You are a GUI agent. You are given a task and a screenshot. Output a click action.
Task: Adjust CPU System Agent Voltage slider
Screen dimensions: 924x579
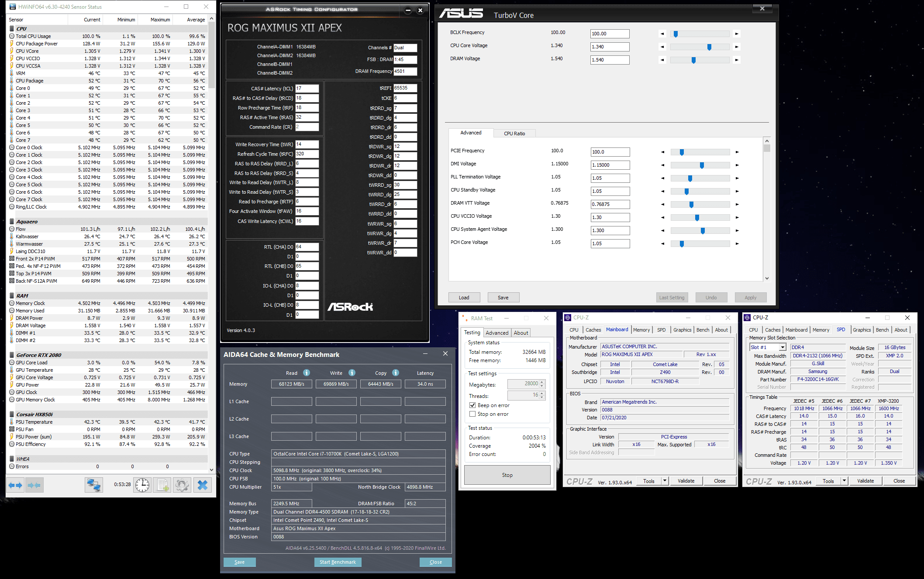(x=703, y=231)
